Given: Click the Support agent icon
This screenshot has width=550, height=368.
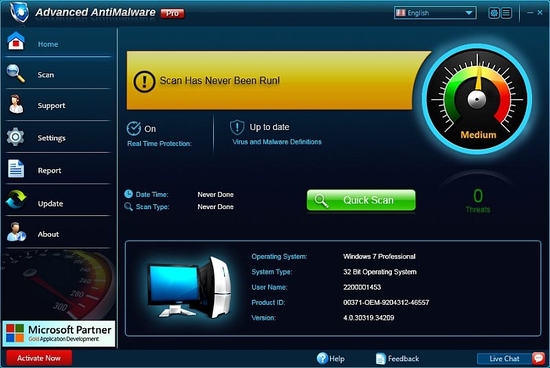Looking at the screenshot, I should tap(16, 104).
